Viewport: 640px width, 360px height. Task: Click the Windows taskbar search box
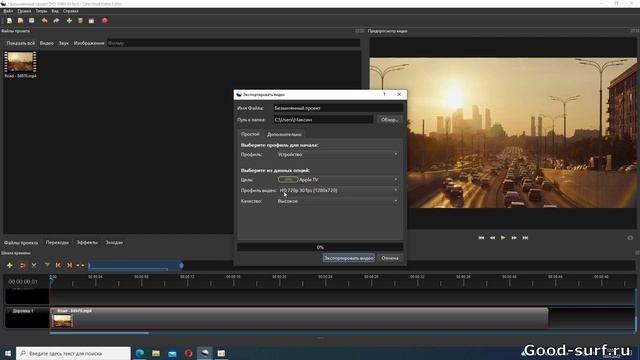click(73, 353)
